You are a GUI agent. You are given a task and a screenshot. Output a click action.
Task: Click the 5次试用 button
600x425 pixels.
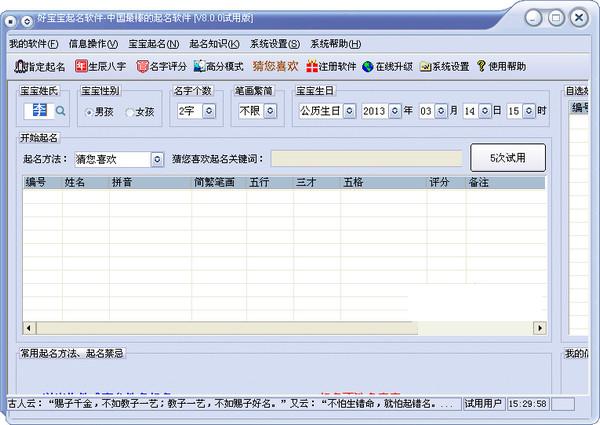[508, 158]
